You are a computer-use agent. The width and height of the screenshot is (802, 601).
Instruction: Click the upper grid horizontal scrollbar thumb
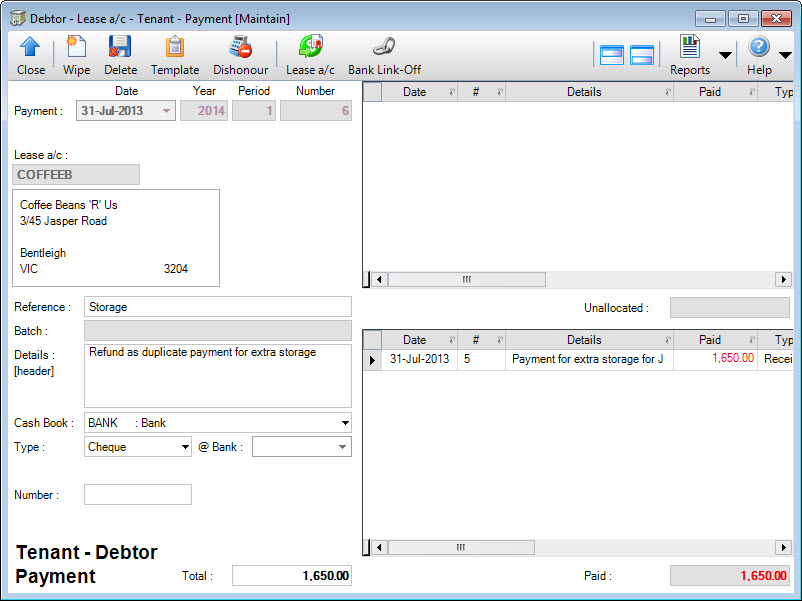point(466,279)
